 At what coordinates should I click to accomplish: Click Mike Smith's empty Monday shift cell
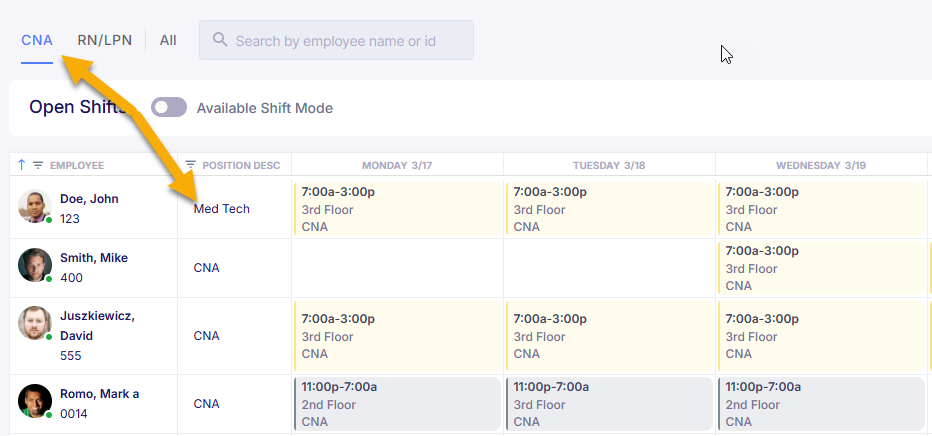click(x=398, y=268)
